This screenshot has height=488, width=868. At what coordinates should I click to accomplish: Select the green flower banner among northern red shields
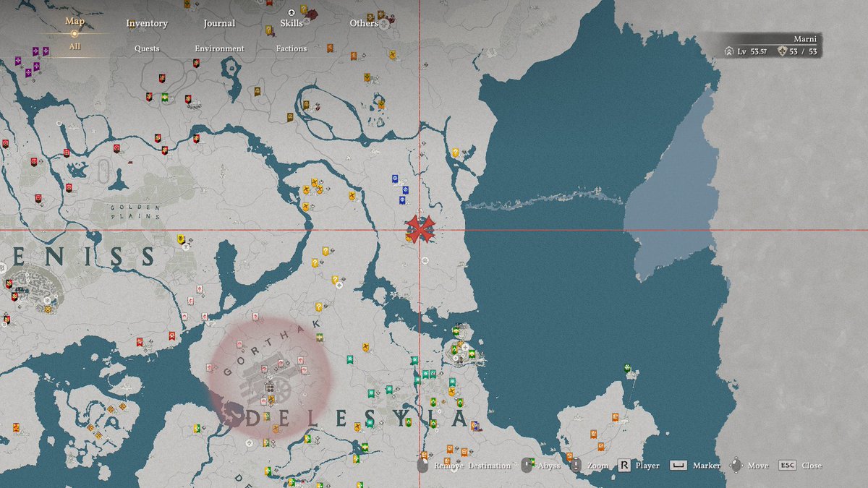tap(165, 97)
